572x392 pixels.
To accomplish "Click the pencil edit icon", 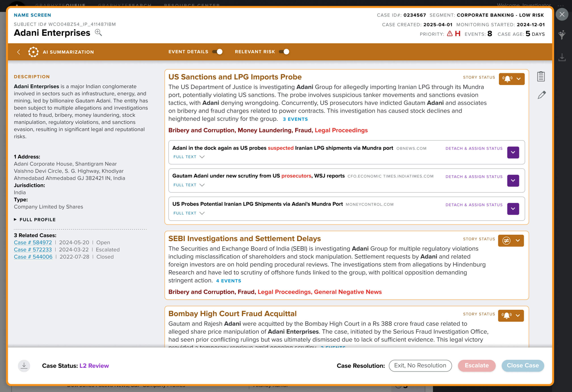I will click(541, 95).
